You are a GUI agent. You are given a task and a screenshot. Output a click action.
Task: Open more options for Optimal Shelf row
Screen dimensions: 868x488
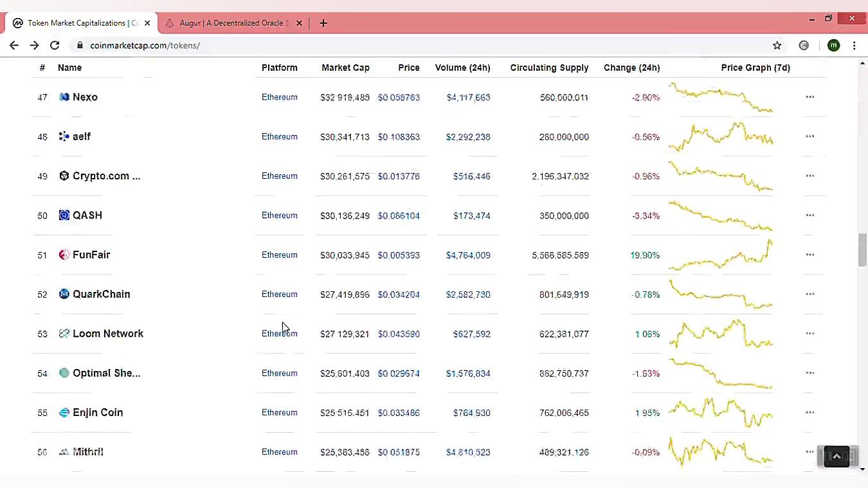click(x=810, y=373)
